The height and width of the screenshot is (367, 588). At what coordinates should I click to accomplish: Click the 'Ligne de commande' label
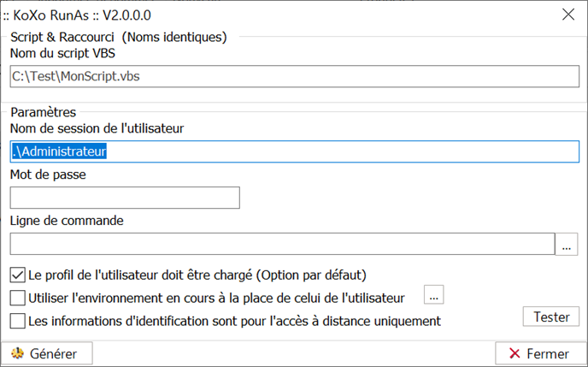[x=67, y=221]
